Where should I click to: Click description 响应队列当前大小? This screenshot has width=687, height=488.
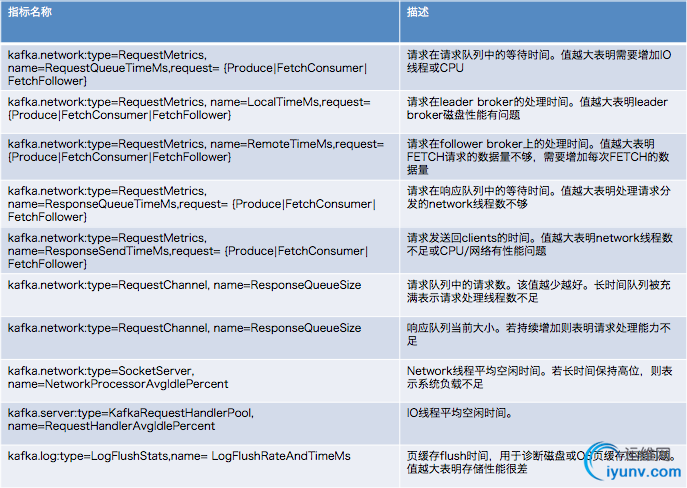tap(543, 338)
